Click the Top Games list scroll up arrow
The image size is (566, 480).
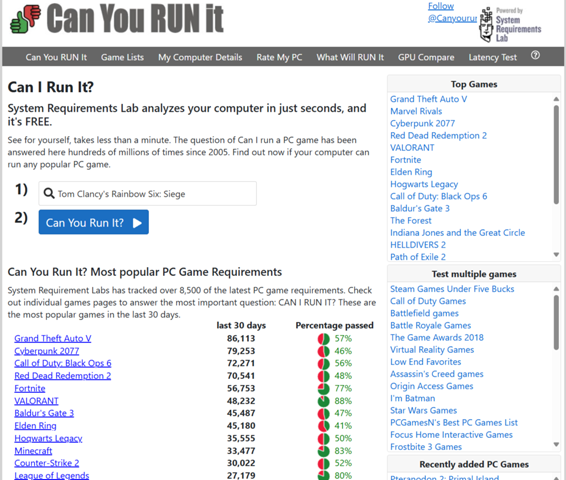556,99
